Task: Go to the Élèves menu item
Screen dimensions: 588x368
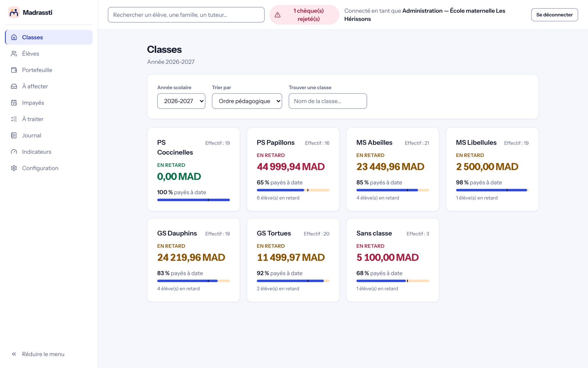Action: click(x=49, y=54)
